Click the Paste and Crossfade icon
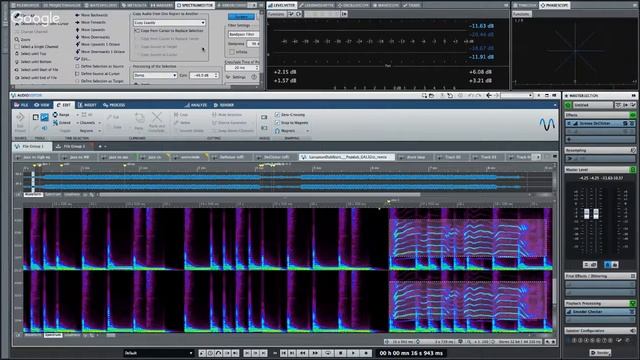 (x=157, y=118)
